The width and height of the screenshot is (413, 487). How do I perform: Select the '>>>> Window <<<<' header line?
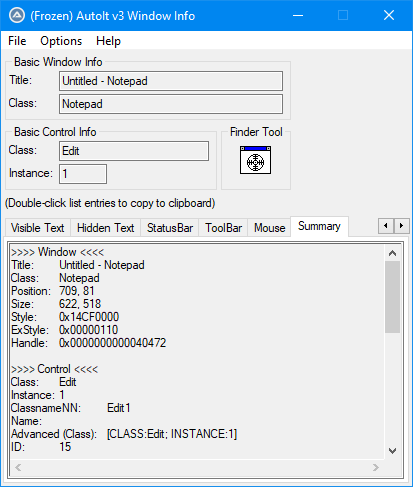(x=57, y=252)
